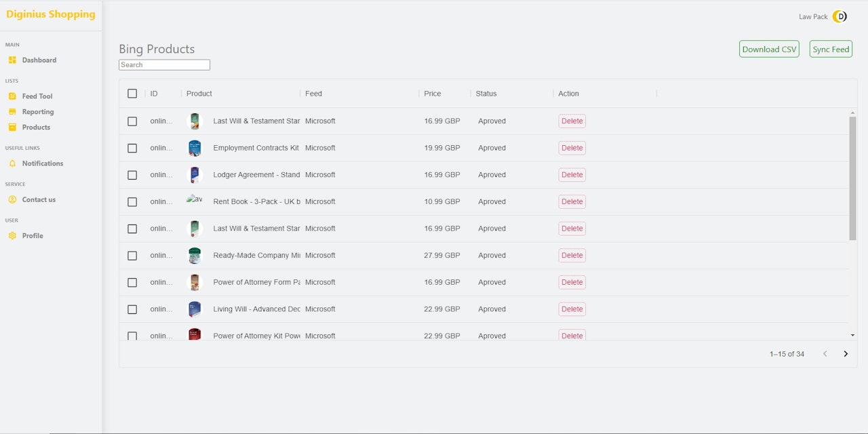Sort by the Price column header

click(x=433, y=94)
